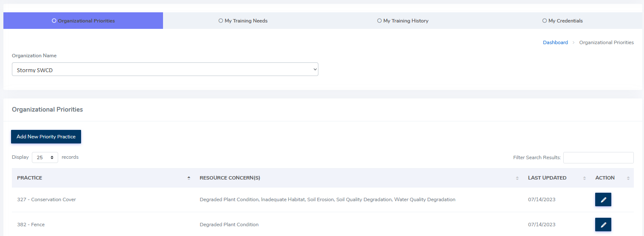Screen dimensions: 644x236
Task: Click the circle icon beside My Credentials
Action: click(x=544, y=20)
